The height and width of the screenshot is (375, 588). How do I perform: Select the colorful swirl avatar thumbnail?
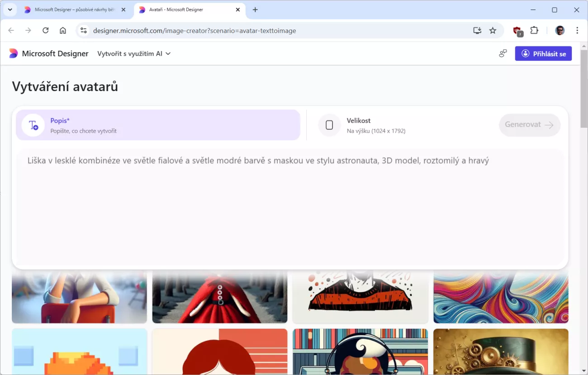click(x=501, y=297)
